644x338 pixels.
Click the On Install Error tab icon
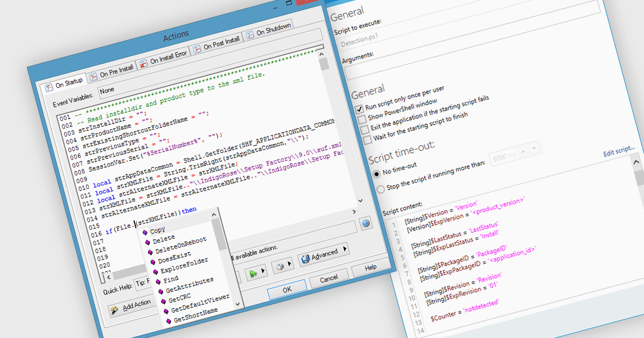click(143, 64)
